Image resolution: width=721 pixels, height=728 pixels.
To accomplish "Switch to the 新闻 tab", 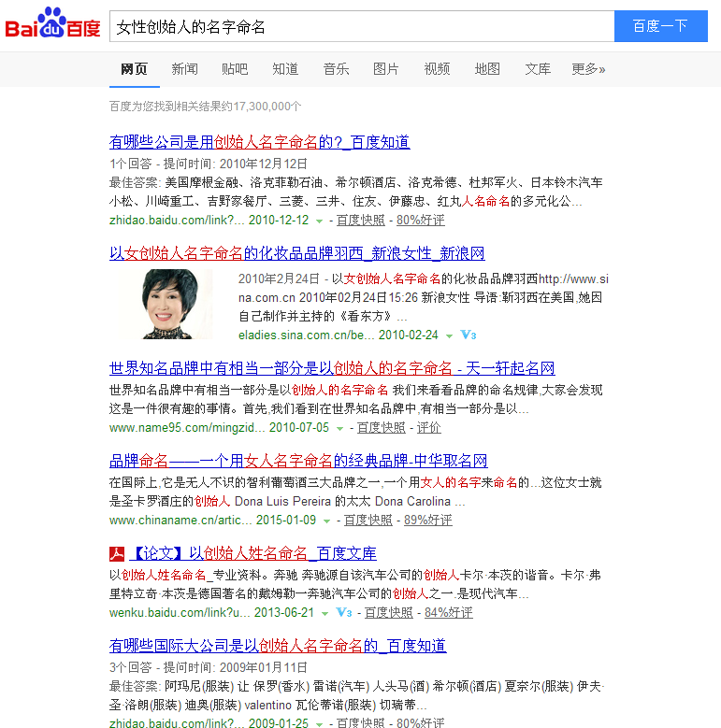I will tap(184, 69).
